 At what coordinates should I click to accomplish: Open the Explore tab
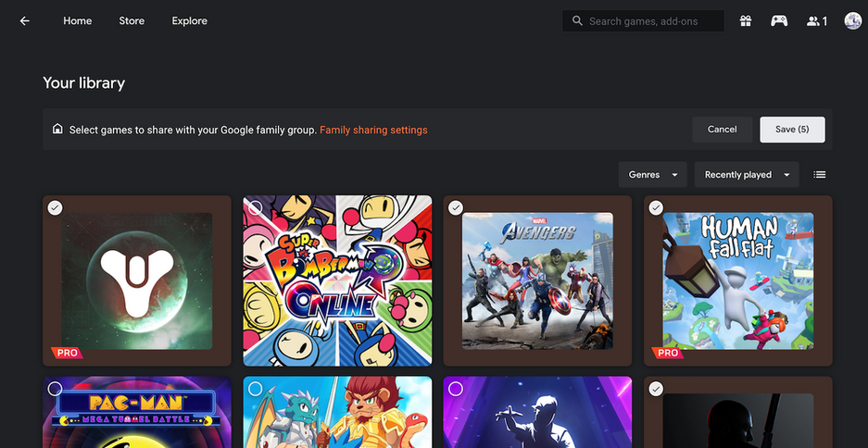click(x=189, y=21)
